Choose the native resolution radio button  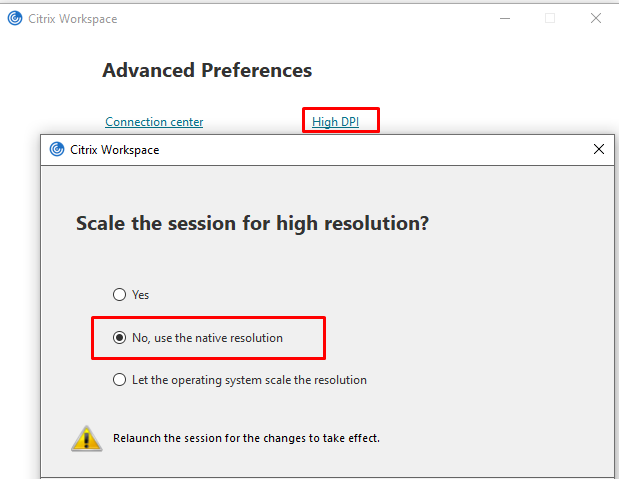[120, 338]
